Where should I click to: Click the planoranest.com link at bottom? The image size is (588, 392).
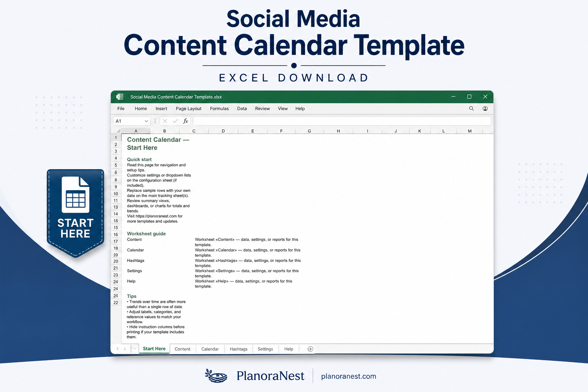click(349, 376)
